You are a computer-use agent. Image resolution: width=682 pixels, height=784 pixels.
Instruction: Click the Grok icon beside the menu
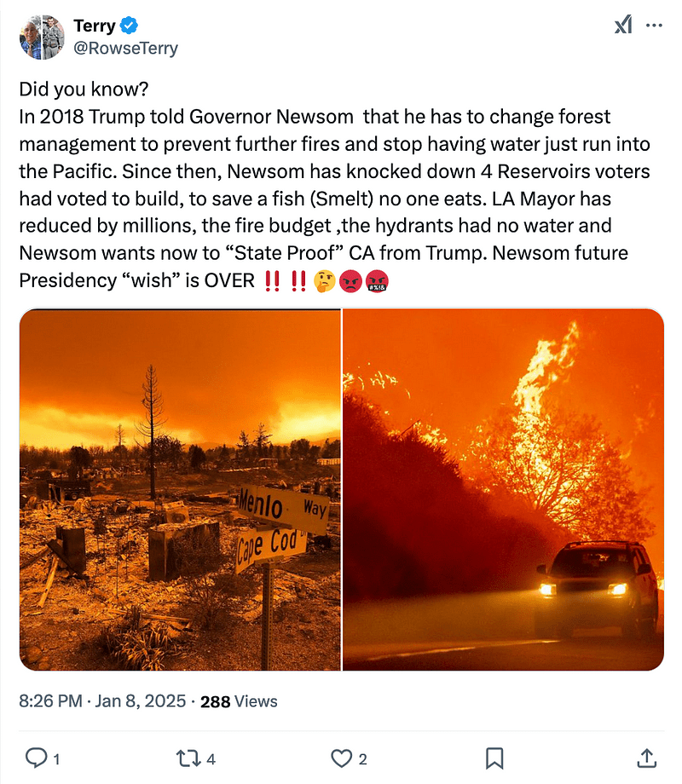click(623, 26)
